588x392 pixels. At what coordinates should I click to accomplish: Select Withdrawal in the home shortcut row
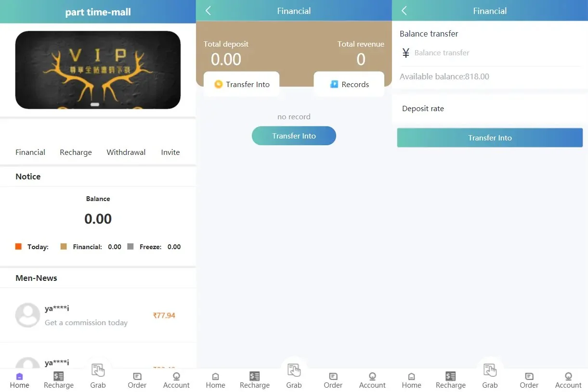(x=126, y=152)
